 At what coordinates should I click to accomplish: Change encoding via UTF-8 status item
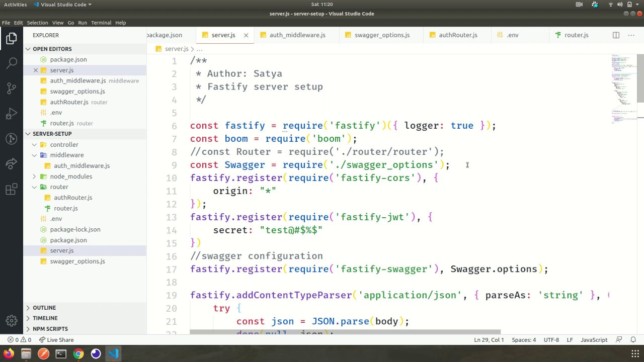click(x=551, y=340)
